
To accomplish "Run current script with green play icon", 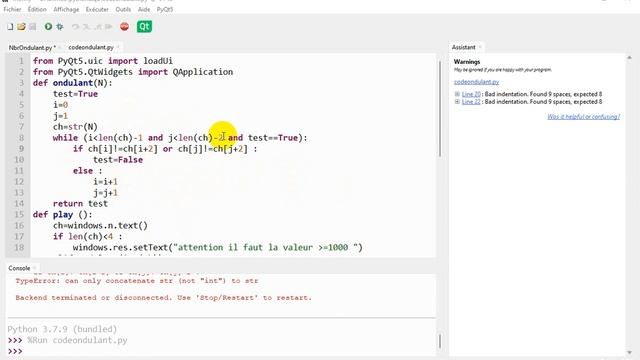I will tap(48, 27).
